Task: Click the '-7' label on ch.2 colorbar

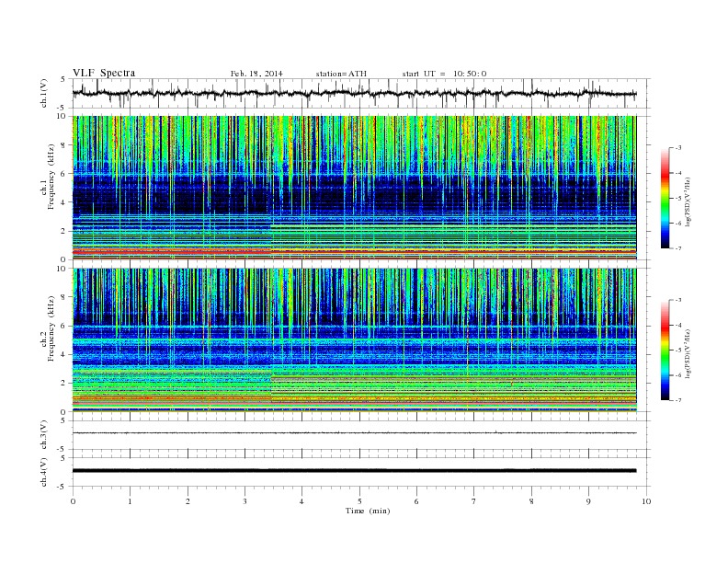Action: 677,400
